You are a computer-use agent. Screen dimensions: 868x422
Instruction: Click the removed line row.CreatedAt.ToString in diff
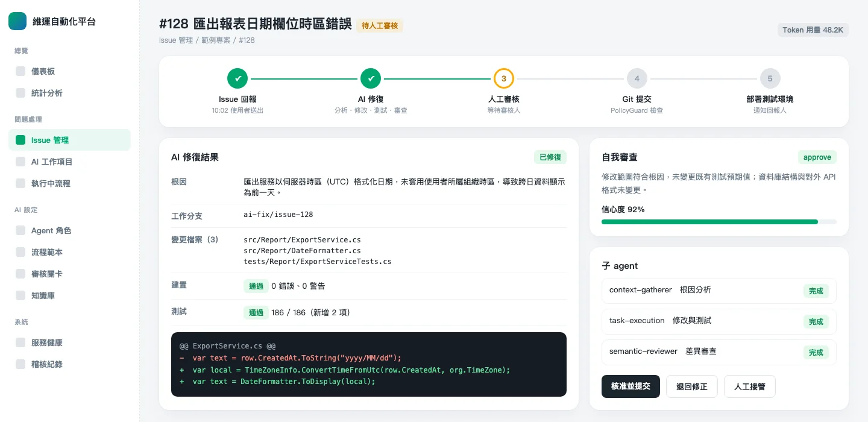(x=291, y=357)
